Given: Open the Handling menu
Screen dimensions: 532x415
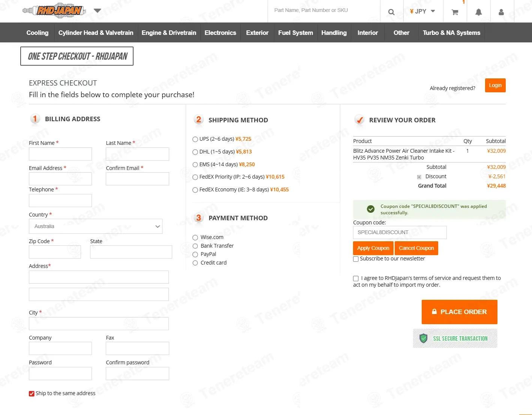Looking at the screenshot, I should (x=334, y=33).
